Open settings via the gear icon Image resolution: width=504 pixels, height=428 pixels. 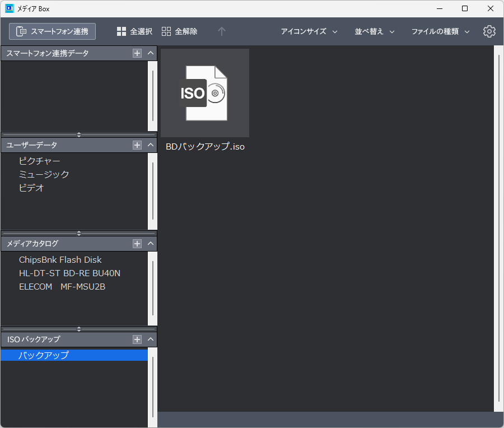(x=489, y=31)
